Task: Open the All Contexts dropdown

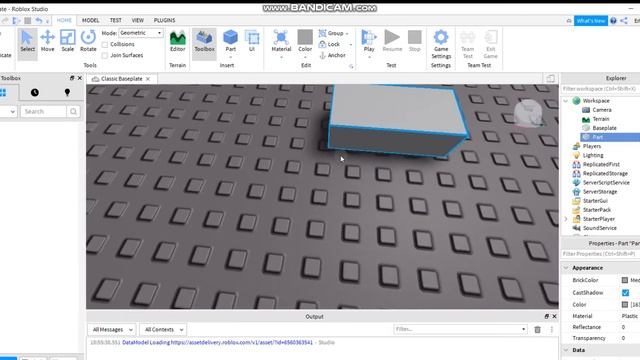Action: coord(163,329)
